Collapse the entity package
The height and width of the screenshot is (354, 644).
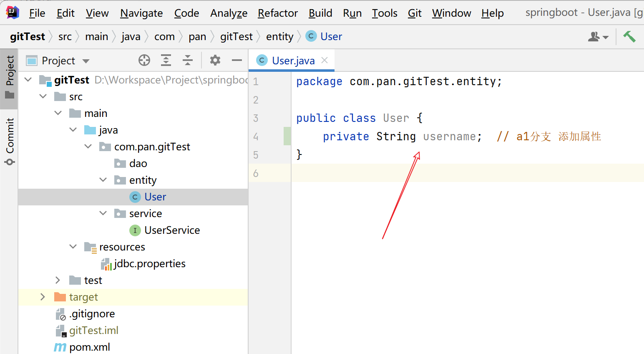[103, 180]
